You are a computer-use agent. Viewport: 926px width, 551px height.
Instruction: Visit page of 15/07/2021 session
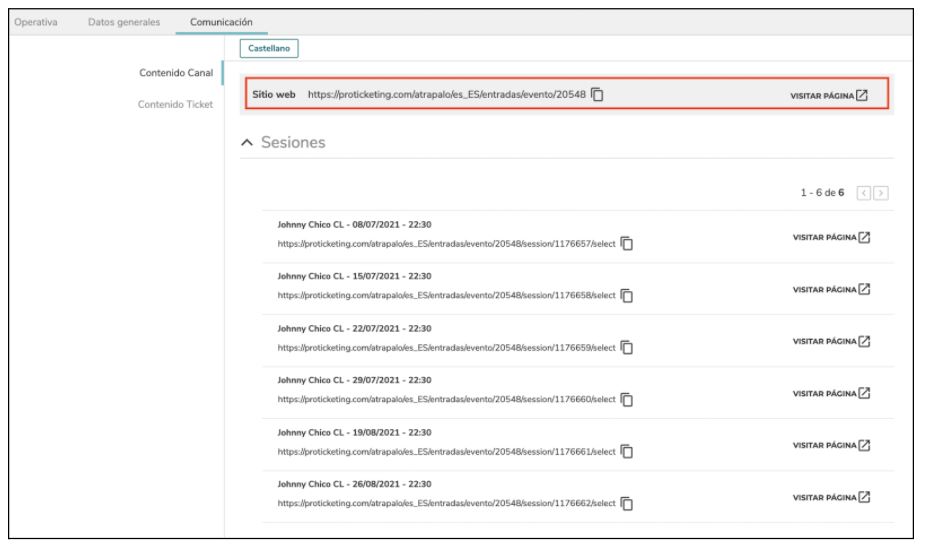pyautogui.click(x=831, y=289)
